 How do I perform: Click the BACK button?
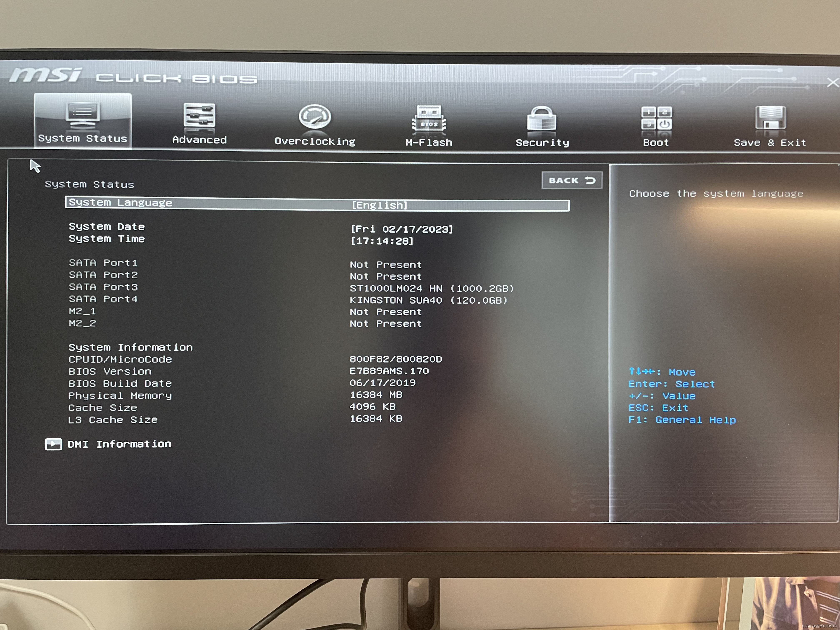[572, 180]
